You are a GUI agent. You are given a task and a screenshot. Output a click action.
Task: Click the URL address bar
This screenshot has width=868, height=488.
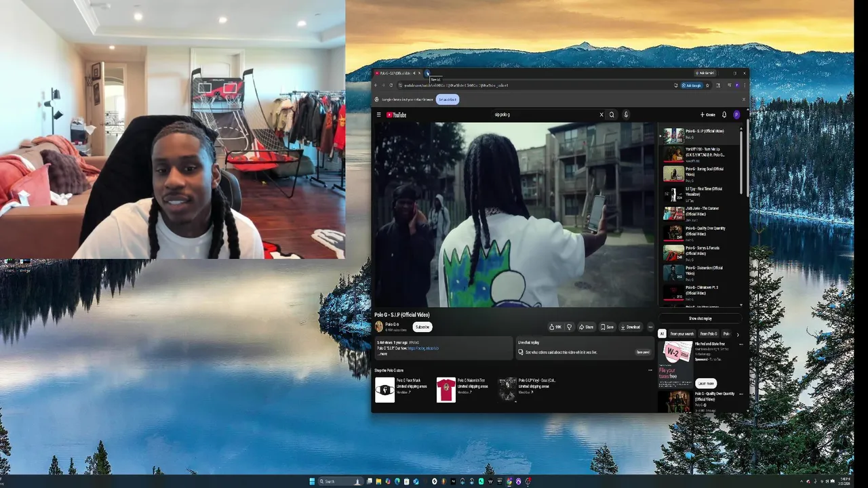coord(536,85)
